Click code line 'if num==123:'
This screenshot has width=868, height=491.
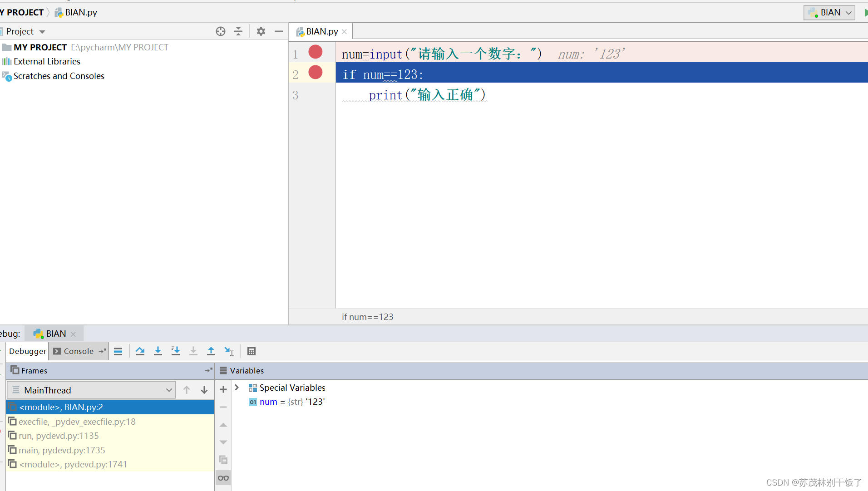pos(383,74)
